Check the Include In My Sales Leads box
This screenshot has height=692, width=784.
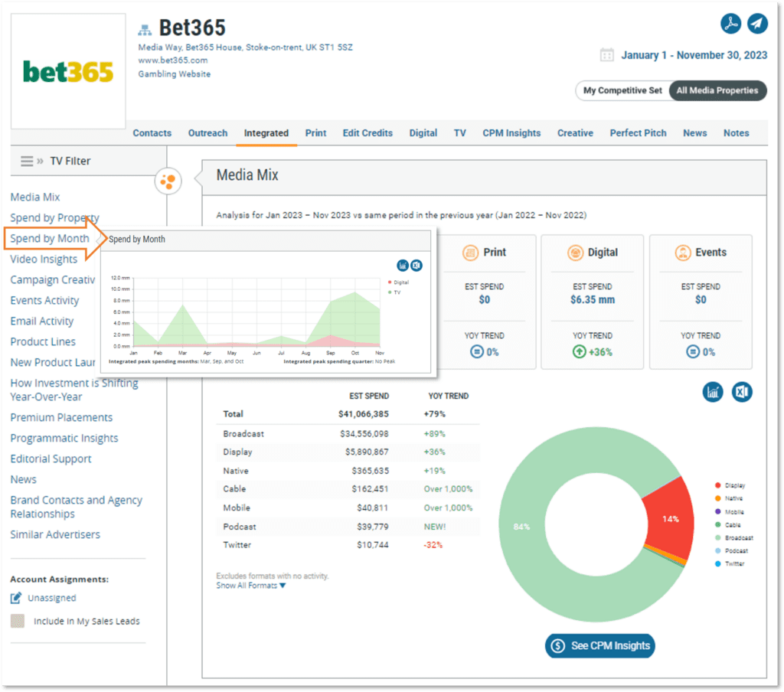coord(18,621)
